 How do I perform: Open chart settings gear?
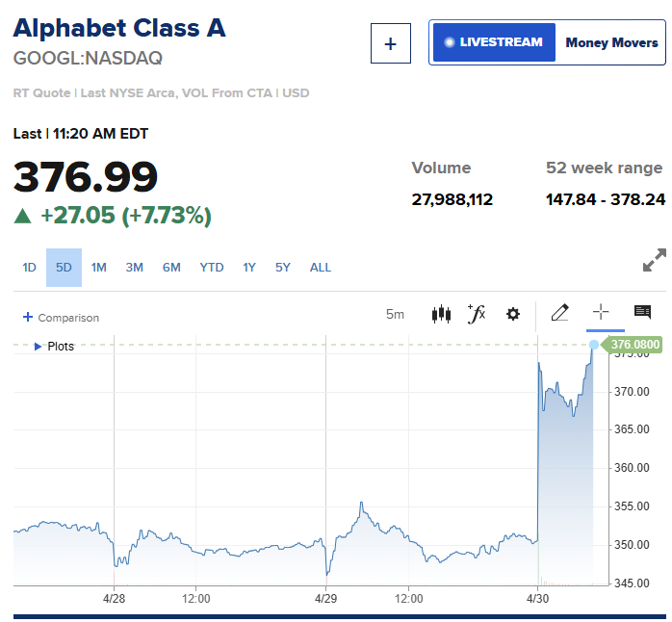click(513, 314)
